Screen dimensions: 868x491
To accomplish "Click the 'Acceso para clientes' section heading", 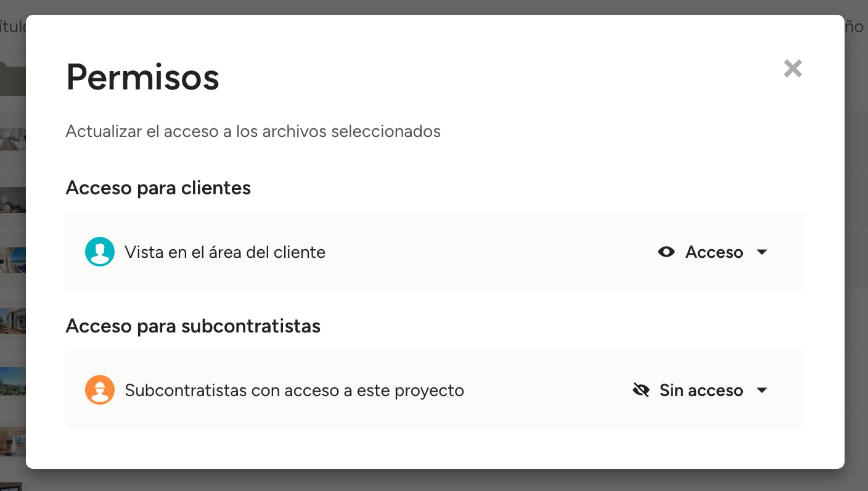I will [x=158, y=188].
